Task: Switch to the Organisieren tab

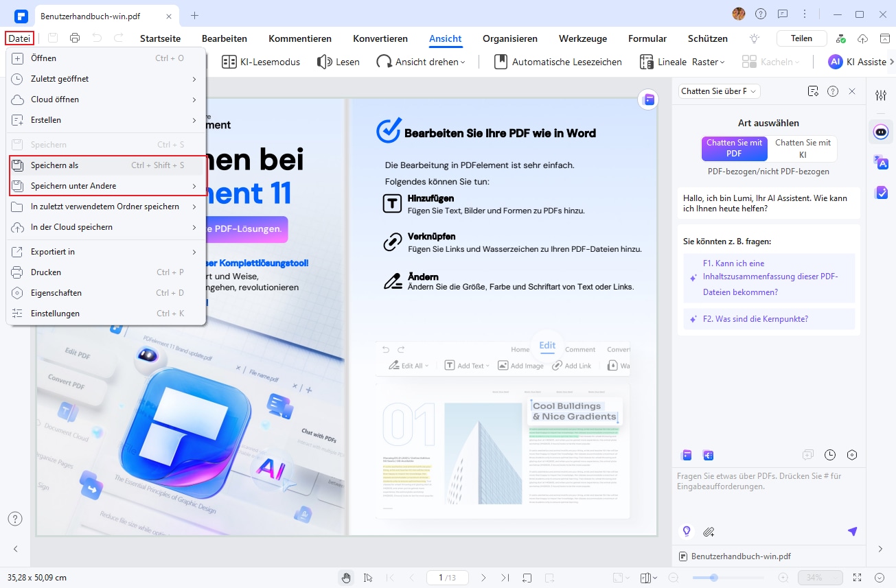Action: click(x=510, y=38)
